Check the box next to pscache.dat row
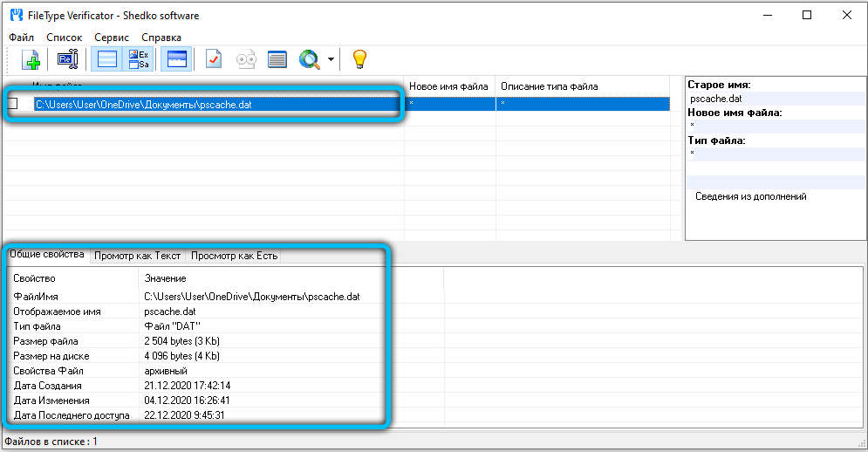The image size is (868, 452). click(x=13, y=104)
